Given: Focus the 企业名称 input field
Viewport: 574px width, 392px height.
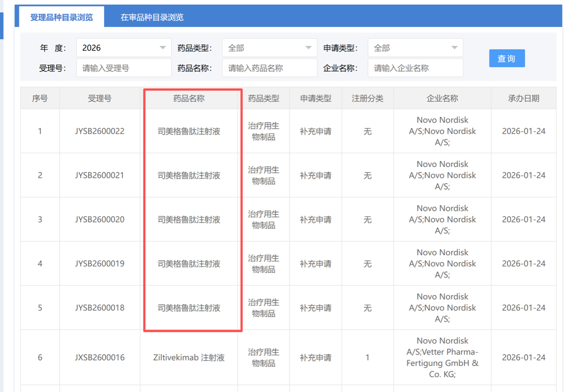Looking at the screenshot, I should pos(415,68).
